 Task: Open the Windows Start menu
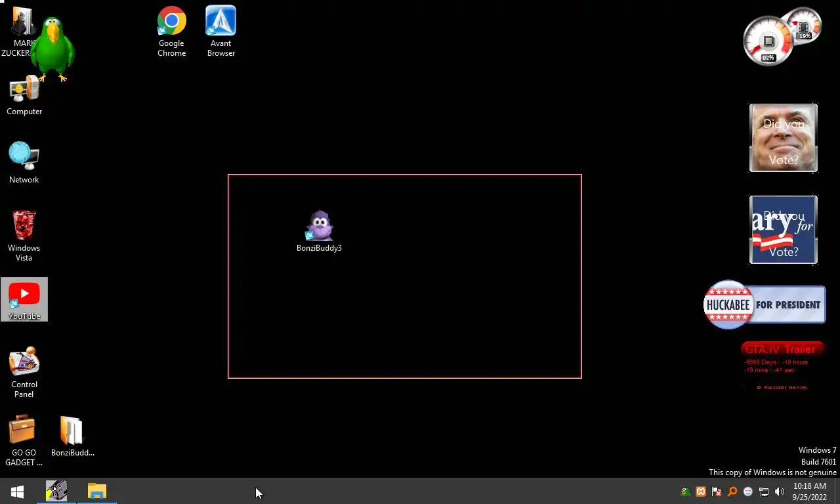coord(18,492)
